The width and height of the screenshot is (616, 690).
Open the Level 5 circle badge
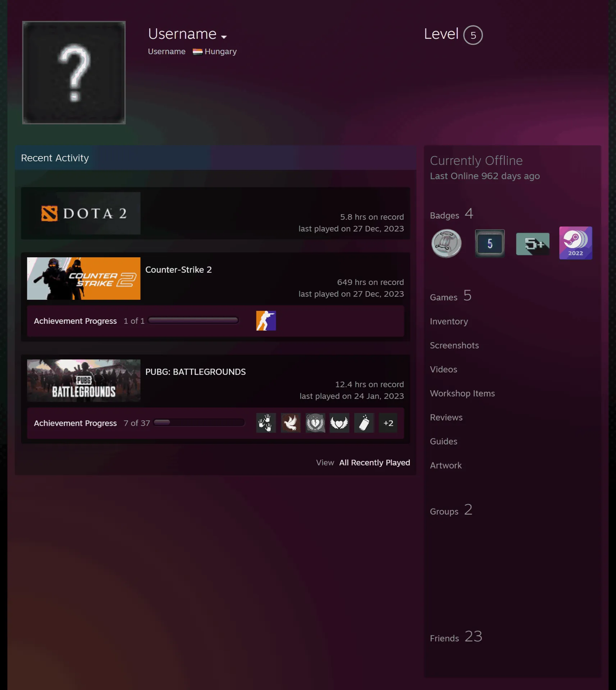[x=473, y=35]
